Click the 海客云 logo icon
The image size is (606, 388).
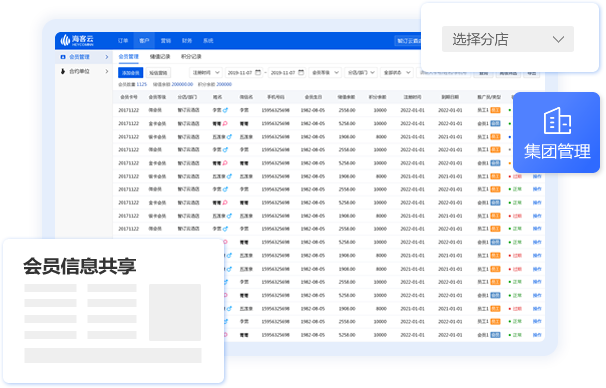65,40
